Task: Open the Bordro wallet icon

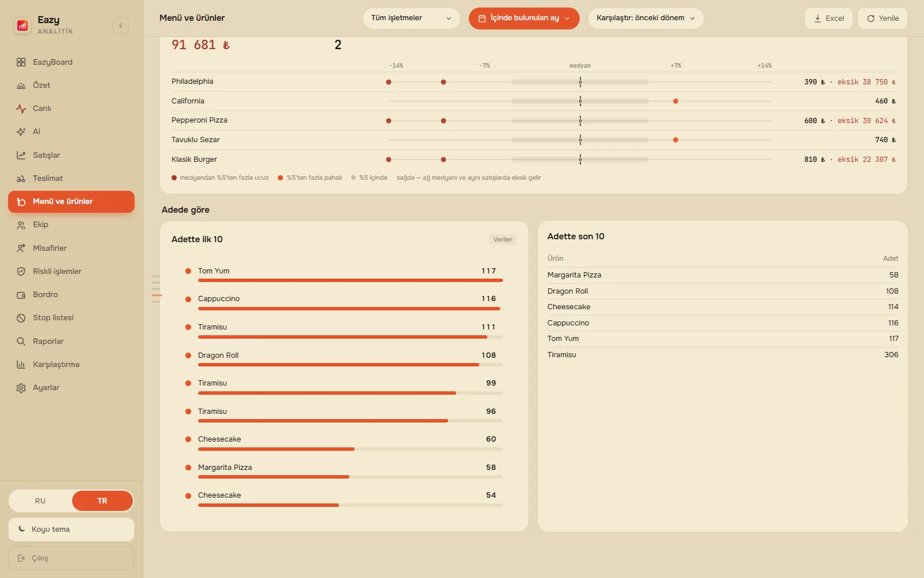Action: click(21, 295)
